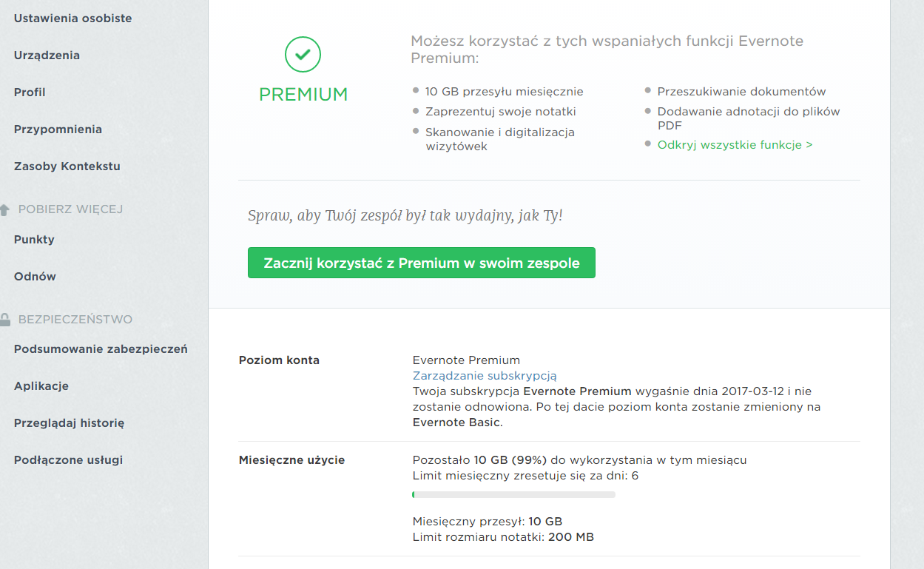The image size is (924, 569).
Task: Go to Aplikacje section
Action: [x=41, y=386]
